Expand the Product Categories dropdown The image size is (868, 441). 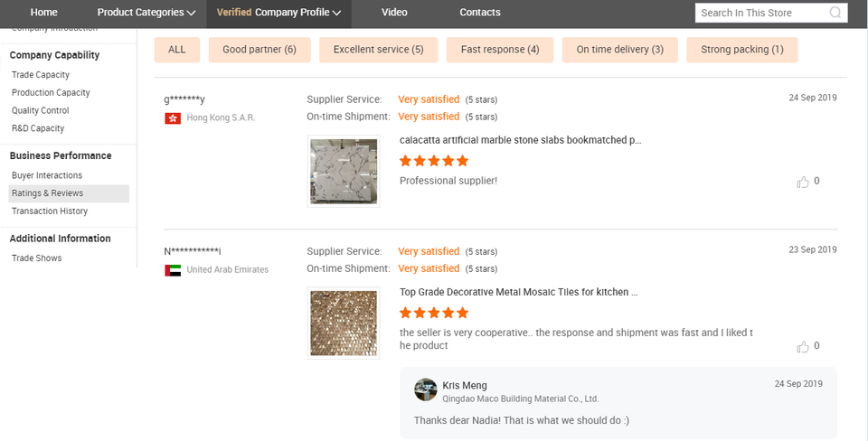pyautogui.click(x=146, y=13)
